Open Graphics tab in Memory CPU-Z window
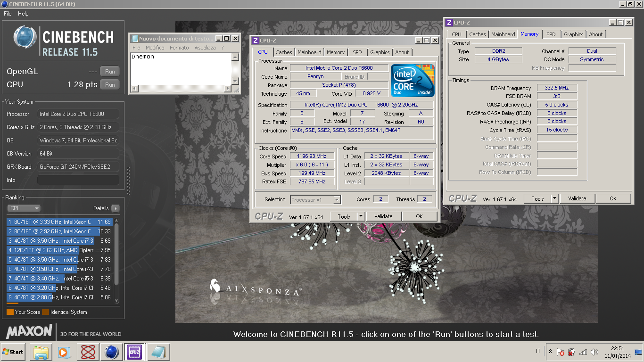 point(574,34)
